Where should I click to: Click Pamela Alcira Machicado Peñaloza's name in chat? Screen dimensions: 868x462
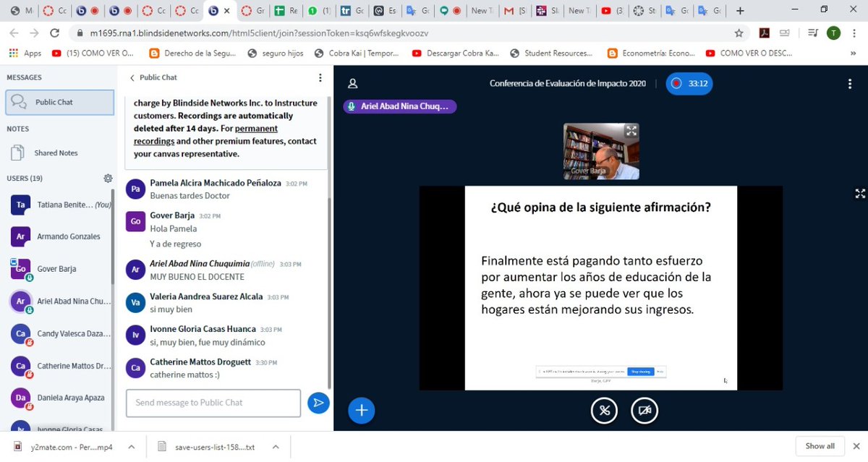point(216,184)
